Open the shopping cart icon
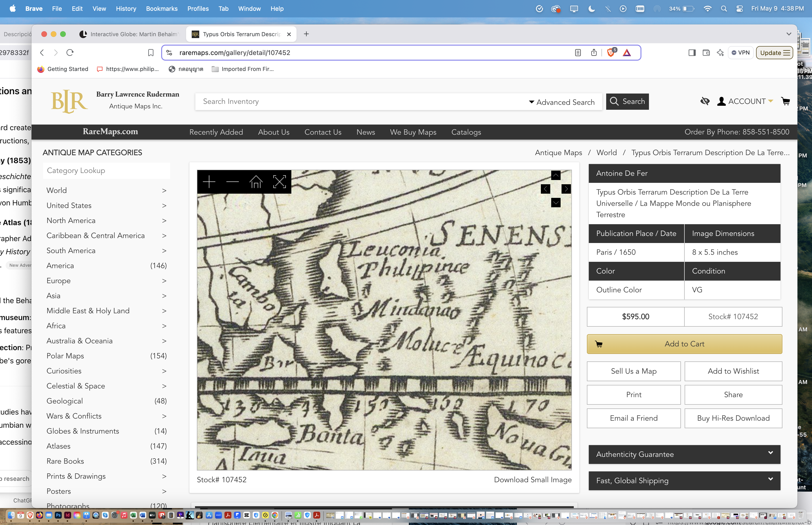 point(785,101)
